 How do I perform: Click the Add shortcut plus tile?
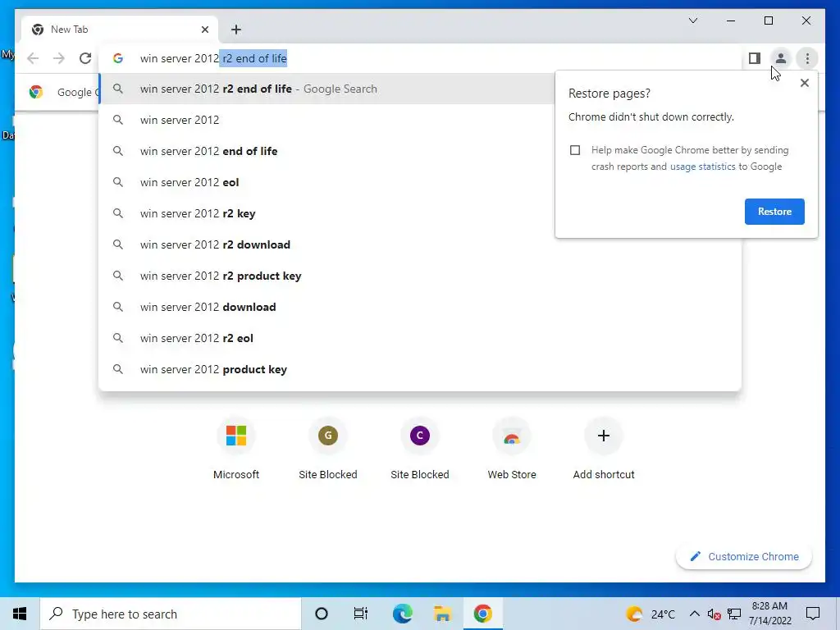(x=604, y=449)
